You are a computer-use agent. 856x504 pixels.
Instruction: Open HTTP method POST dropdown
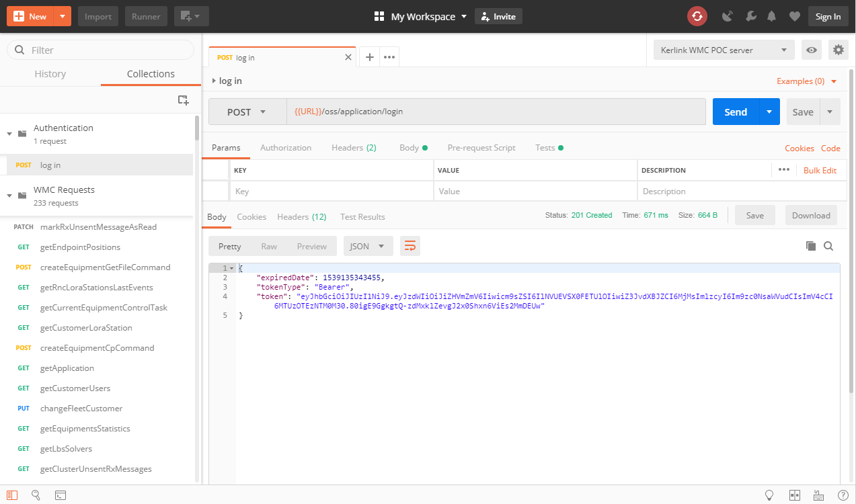pyautogui.click(x=247, y=112)
